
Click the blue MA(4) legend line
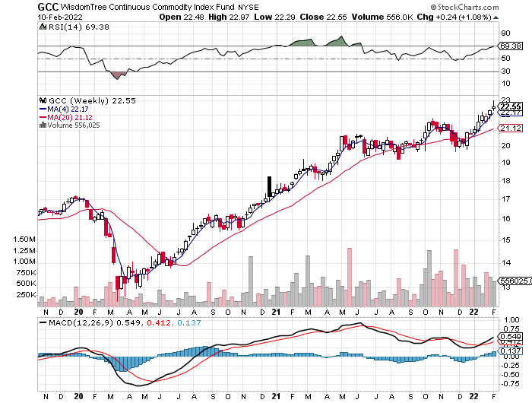(x=43, y=109)
